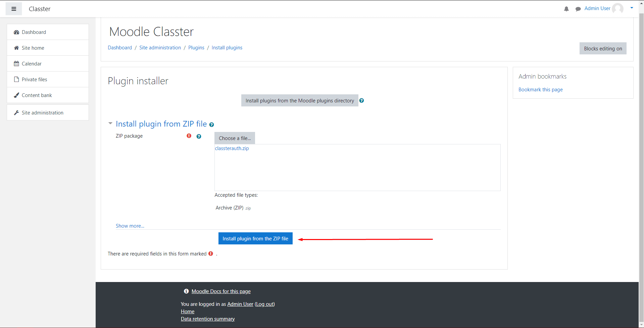Click the Admin User name in header

coord(597,8)
